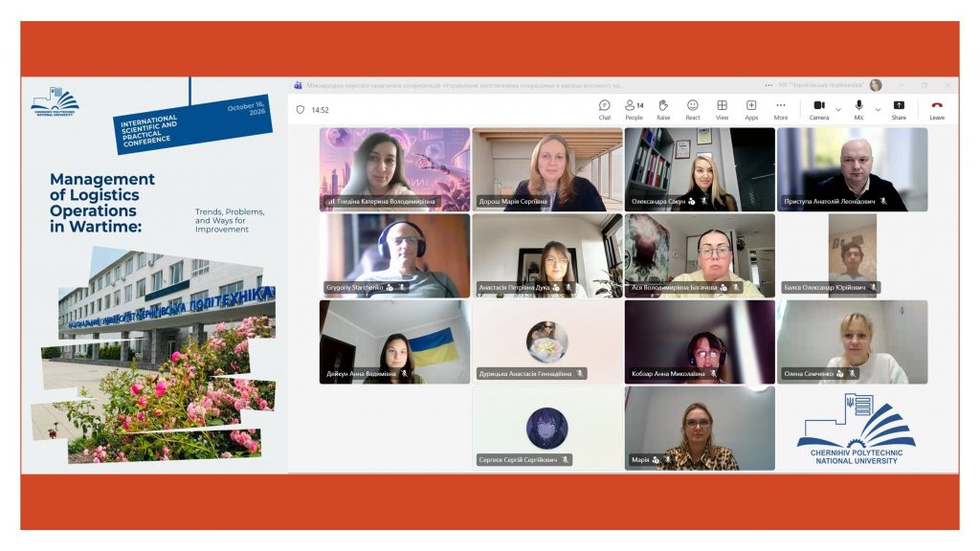The image size is (980, 551).
Task: Share your screen with Share button
Action: tap(899, 109)
